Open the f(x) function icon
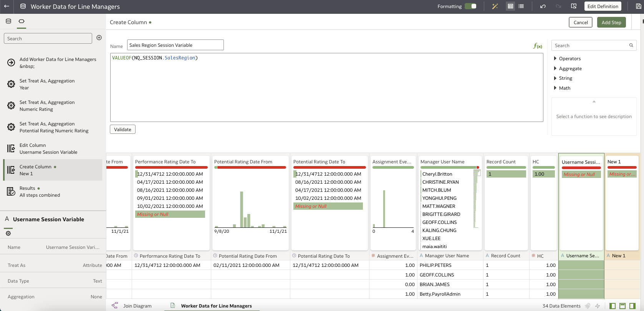644x311 pixels. click(x=538, y=46)
